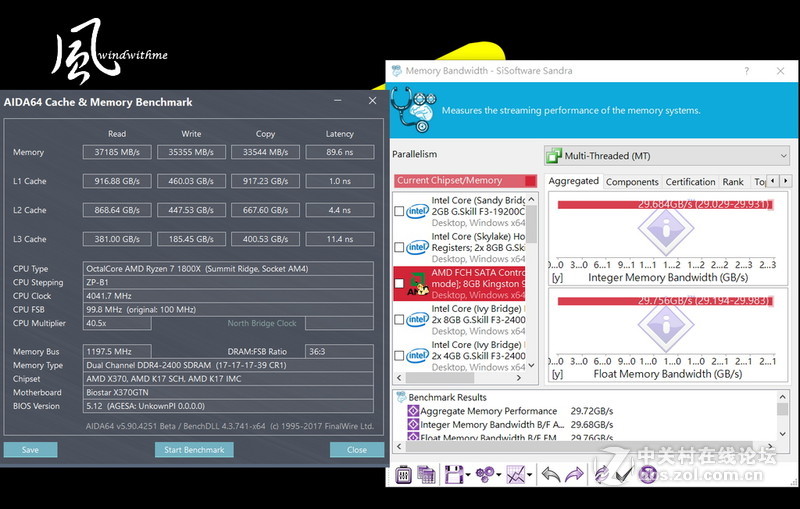Click Intel logo on Ivy Bridge 2x 4GB row
This screenshot has width=800, height=509.
tap(417, 356)
